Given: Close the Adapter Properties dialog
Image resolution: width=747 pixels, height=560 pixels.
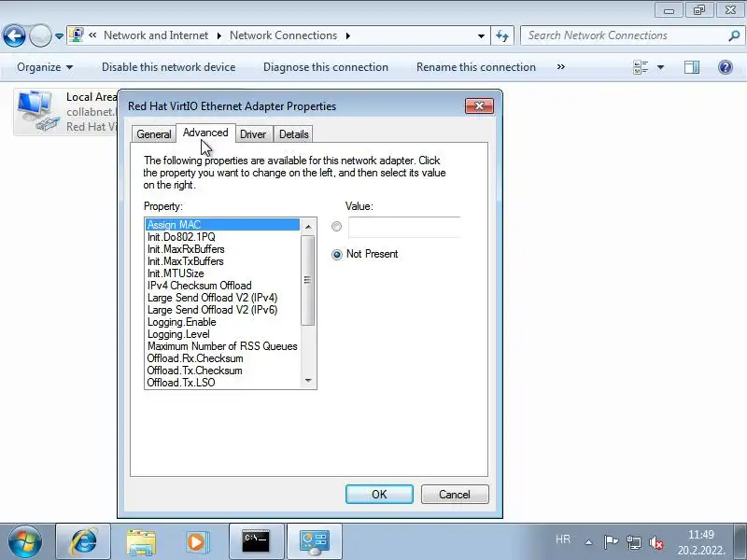Looking at the screenshot, I should click(479, 105).
